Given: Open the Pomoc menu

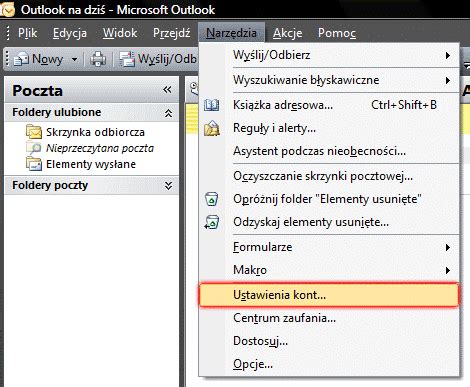Looking at the screenshot, I should coord(337,33).
